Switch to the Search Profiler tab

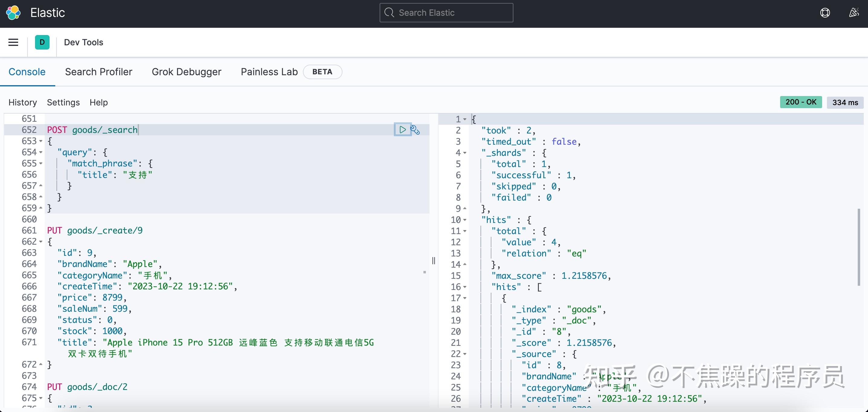tap(98, 72)
